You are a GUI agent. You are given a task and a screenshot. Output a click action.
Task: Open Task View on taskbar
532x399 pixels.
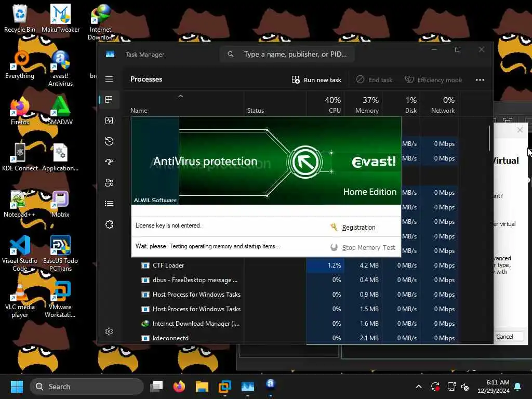pos(156,387)
